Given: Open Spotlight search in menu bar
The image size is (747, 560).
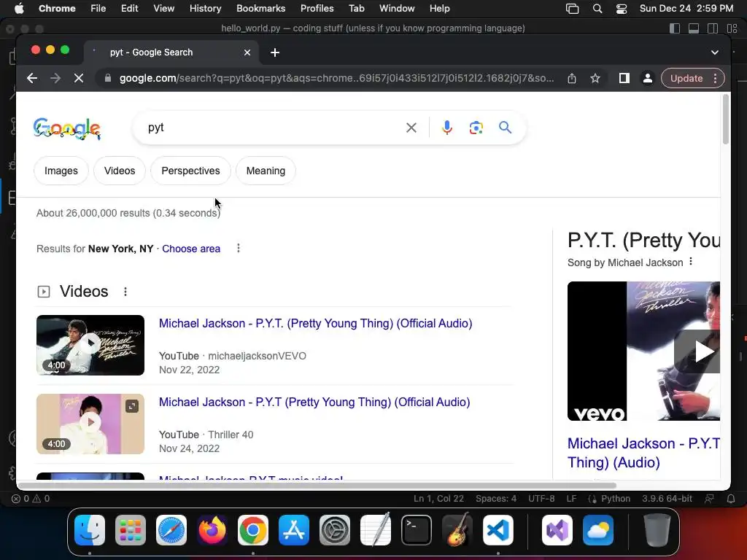Looking at the screenshot, I should click(x=597, y=8).
